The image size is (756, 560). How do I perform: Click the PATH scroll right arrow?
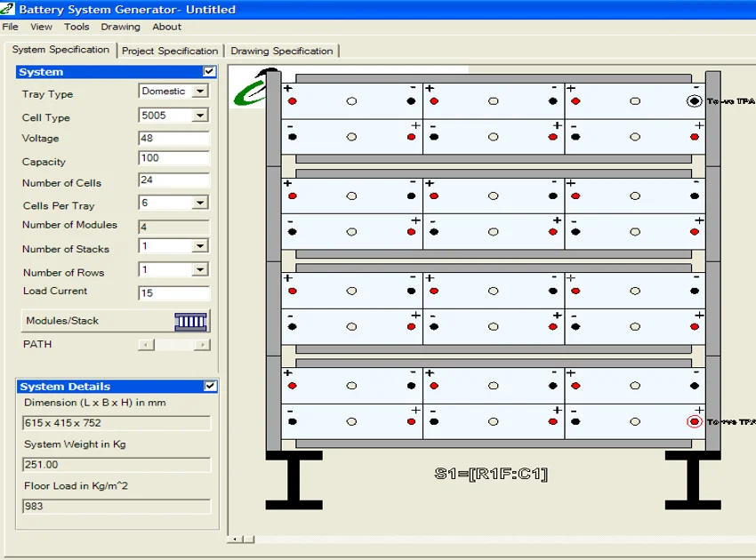(203, 345)
